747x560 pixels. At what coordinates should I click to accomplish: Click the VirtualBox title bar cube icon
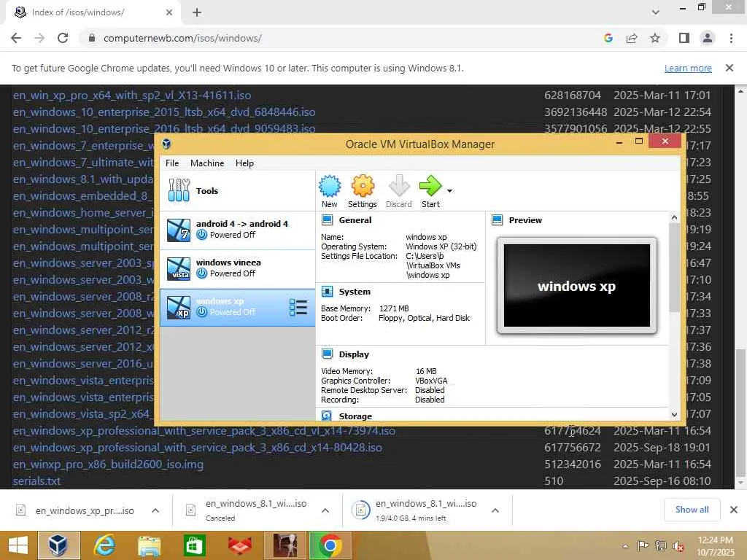(166, 144)
